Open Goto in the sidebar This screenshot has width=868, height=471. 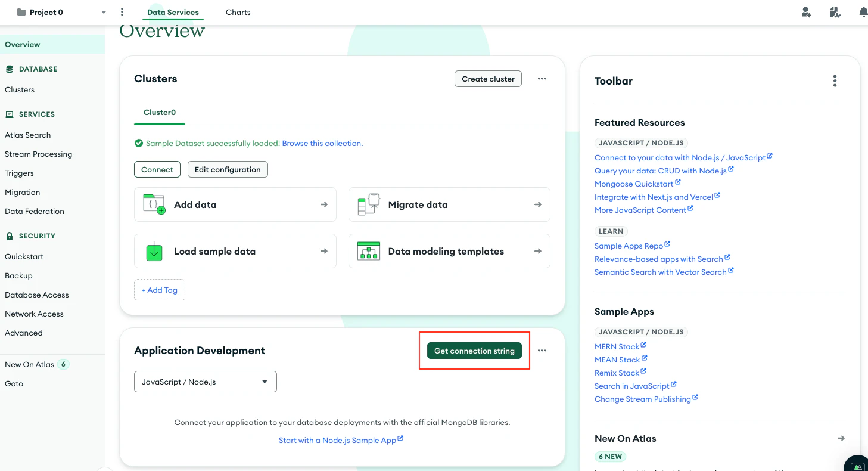click(14, 383)
